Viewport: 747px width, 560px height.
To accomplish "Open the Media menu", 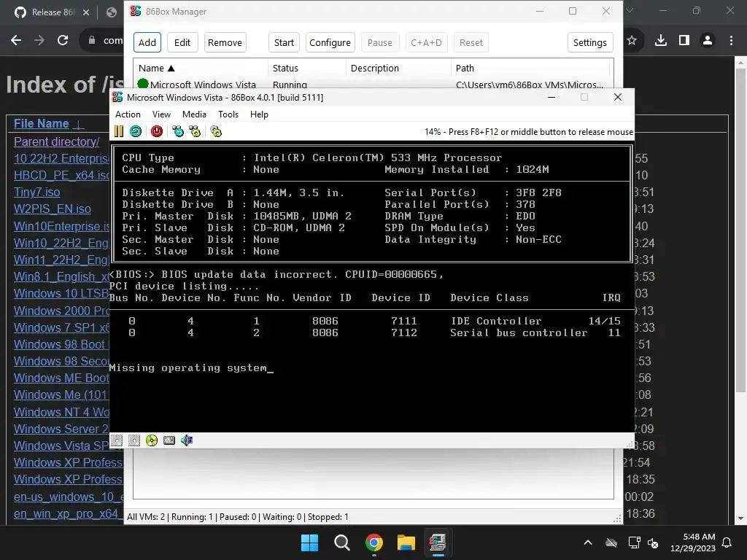I will click(x=194, y=114).
